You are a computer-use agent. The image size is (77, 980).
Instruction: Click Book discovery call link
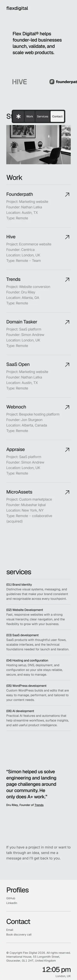coord(19,934)
